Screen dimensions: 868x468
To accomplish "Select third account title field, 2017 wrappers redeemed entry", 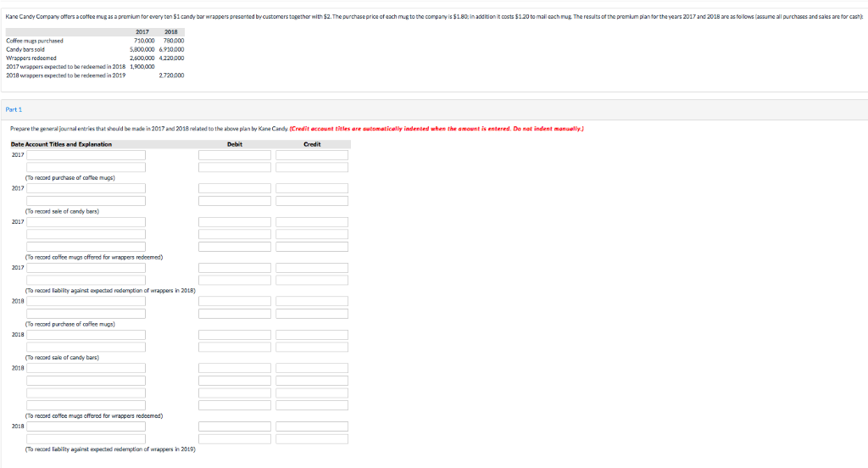I will tap(86, 247).
